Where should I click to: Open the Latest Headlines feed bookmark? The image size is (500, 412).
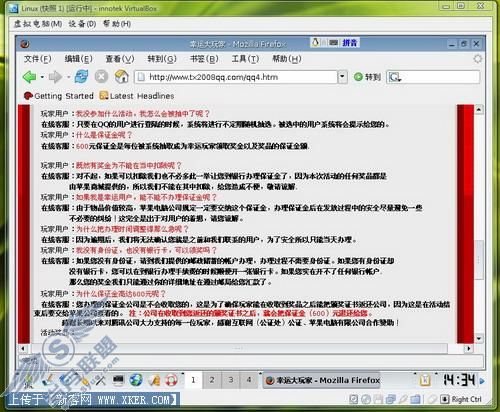[x=137, y=96]
